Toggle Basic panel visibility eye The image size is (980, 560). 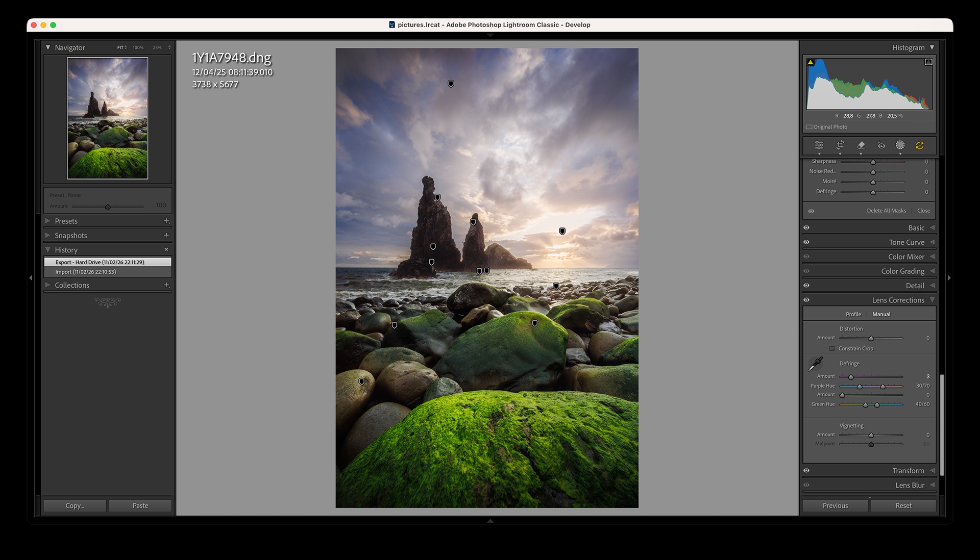pyautogui.click(x=806, y=228)
